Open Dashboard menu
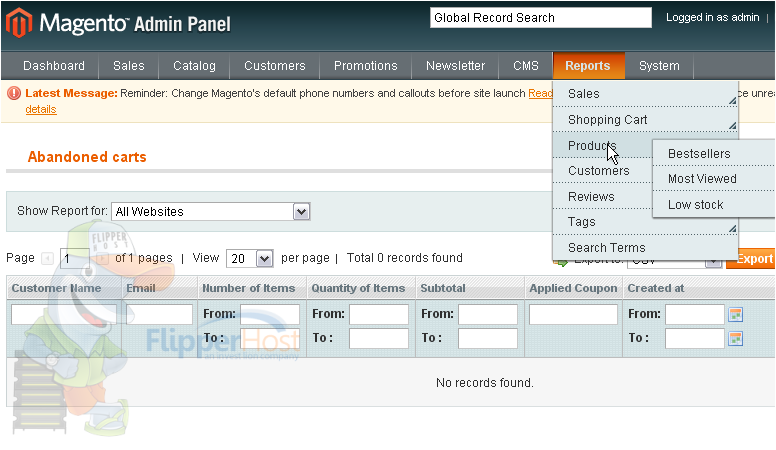776x450 pixels. (54, 65)
